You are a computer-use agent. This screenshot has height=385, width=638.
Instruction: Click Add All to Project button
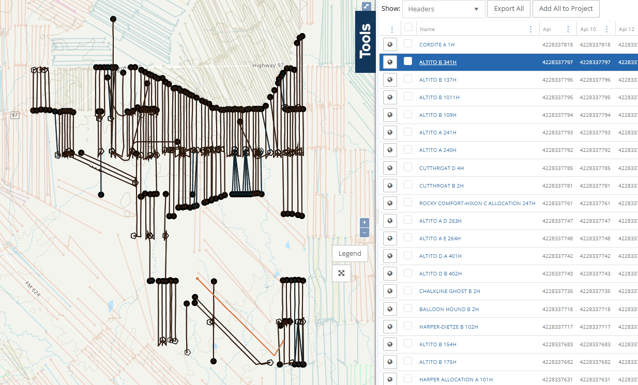point(566,9)
